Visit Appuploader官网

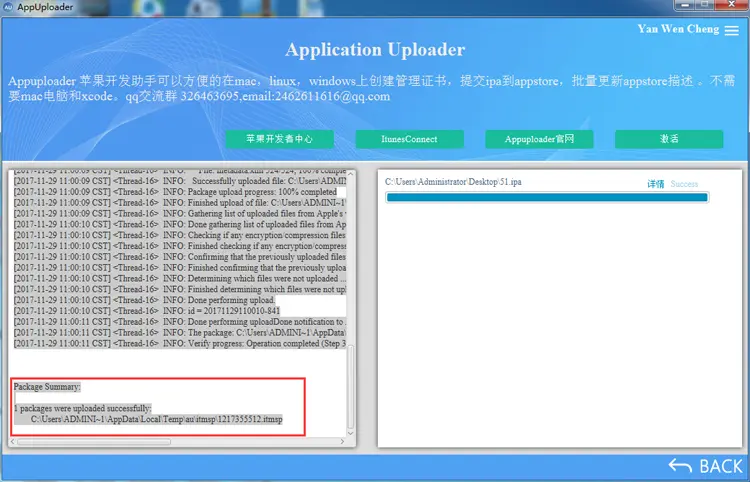click(x=539, y=139)
